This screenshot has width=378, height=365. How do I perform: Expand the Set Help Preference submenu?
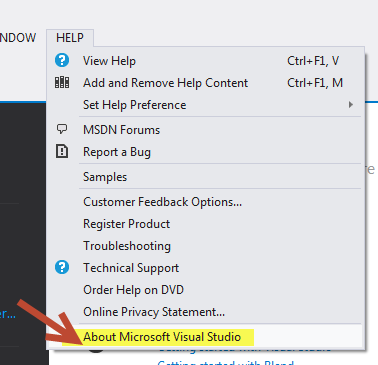[206, 105]
